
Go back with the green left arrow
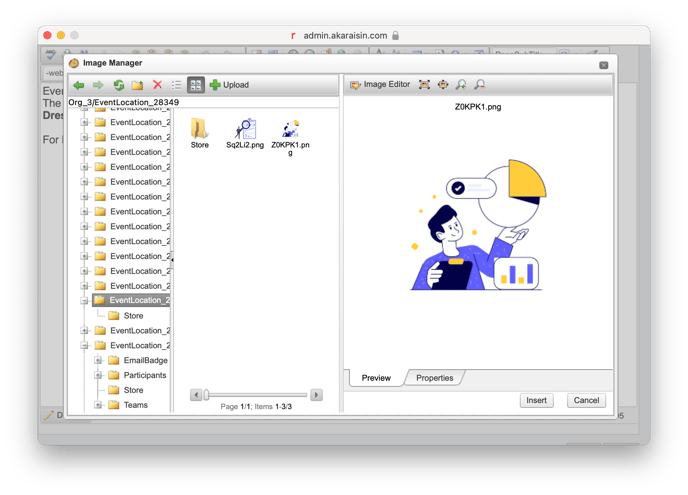[79, 85]
